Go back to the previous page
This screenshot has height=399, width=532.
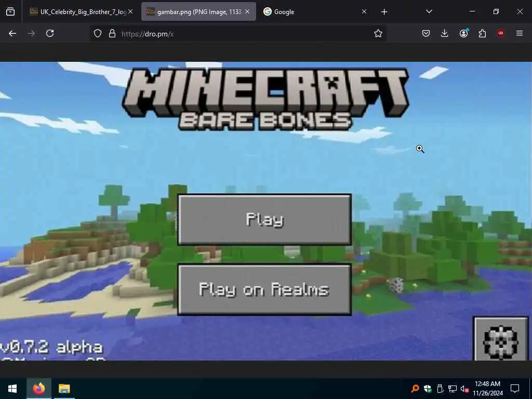pos(12,33)
